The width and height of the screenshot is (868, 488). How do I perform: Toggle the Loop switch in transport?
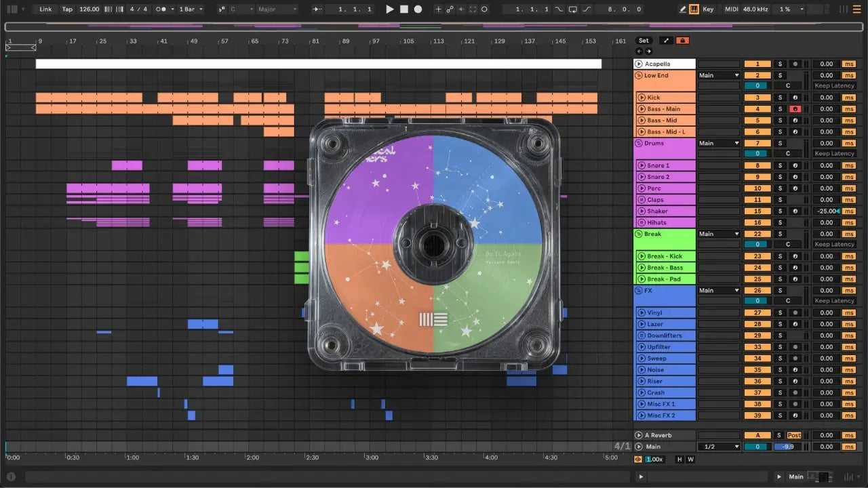tap(572, 9)
